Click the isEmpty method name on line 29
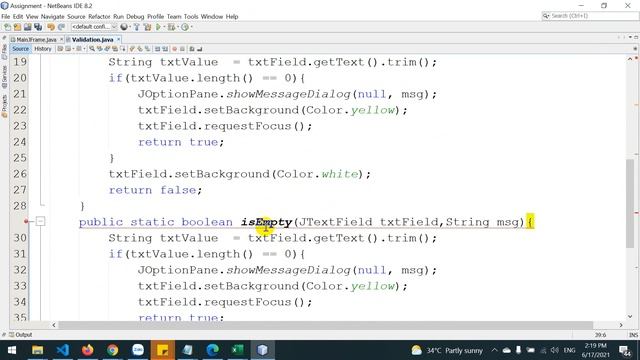 coord(266,222)
